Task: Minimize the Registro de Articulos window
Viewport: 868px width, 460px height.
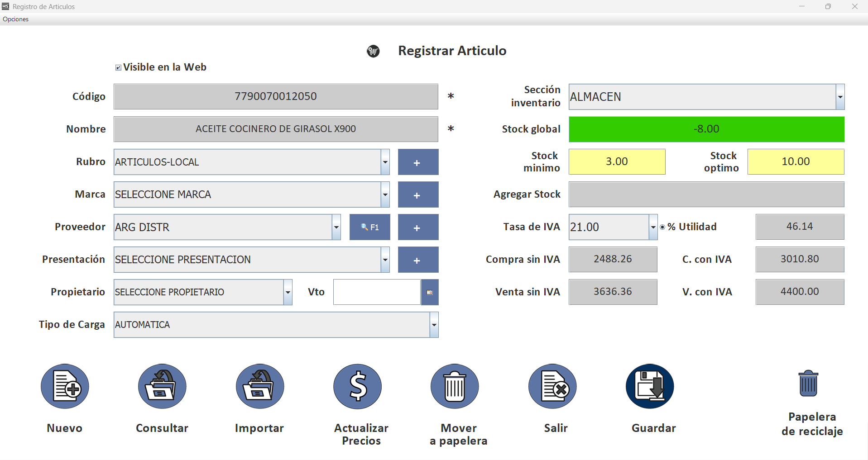Action: click(802, 6)
